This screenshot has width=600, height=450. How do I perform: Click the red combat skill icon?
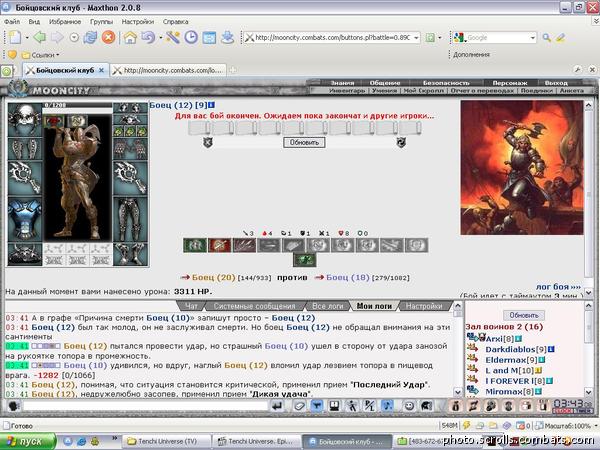(220, 245)
